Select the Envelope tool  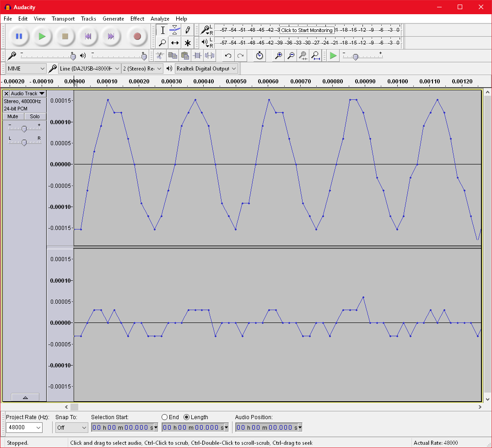click(175, 30)
